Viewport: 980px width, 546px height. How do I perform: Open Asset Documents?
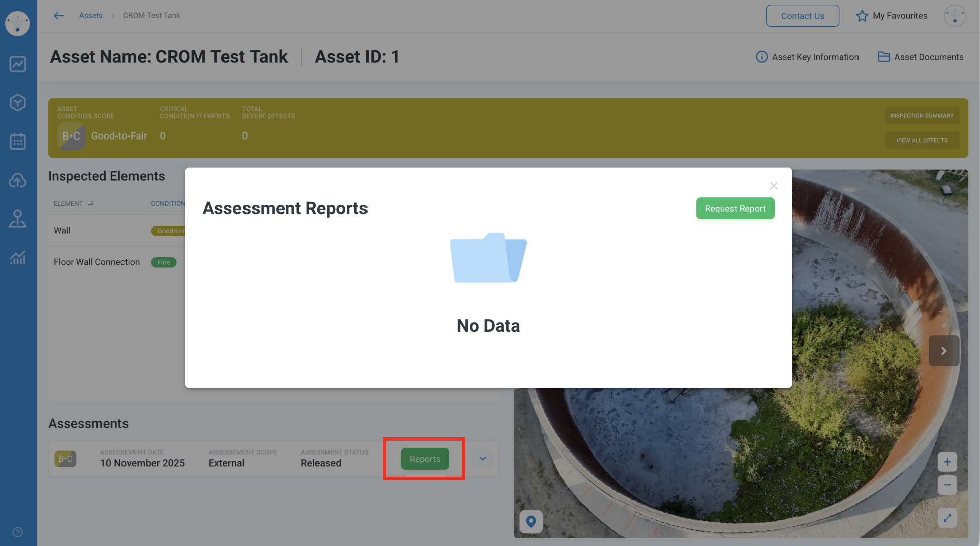(920, 57)
